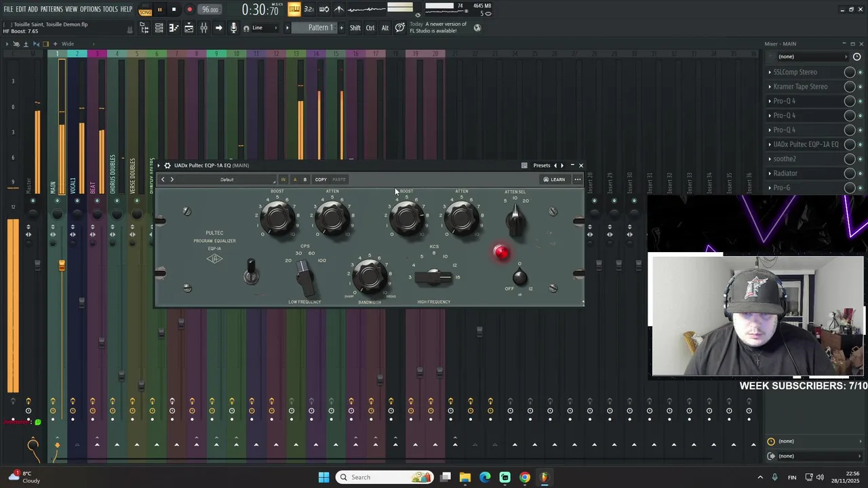The width and height of the screenshot is (868, 488).
Task: Open the VIEW menu
Action: [71, 9]
